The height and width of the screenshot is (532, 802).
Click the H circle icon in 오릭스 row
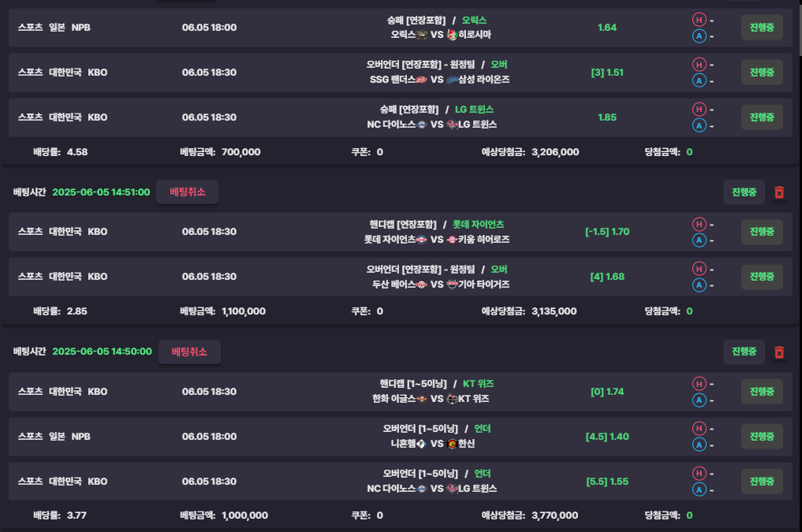(699, 20)
